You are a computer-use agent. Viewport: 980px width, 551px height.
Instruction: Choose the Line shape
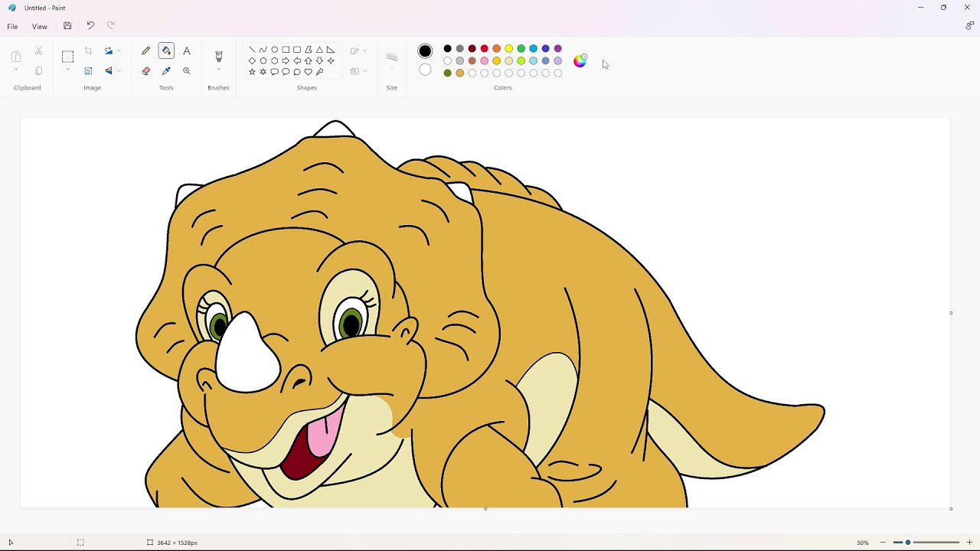coord(252,50)
